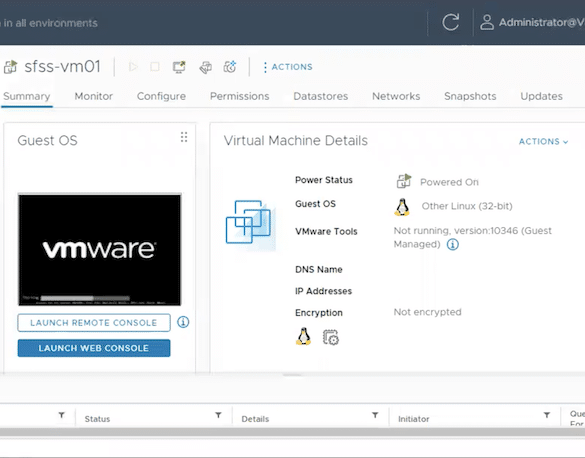Click VMware Tools info icon
Viewport: 585px width, 458px height.
(x=453, y=245)
